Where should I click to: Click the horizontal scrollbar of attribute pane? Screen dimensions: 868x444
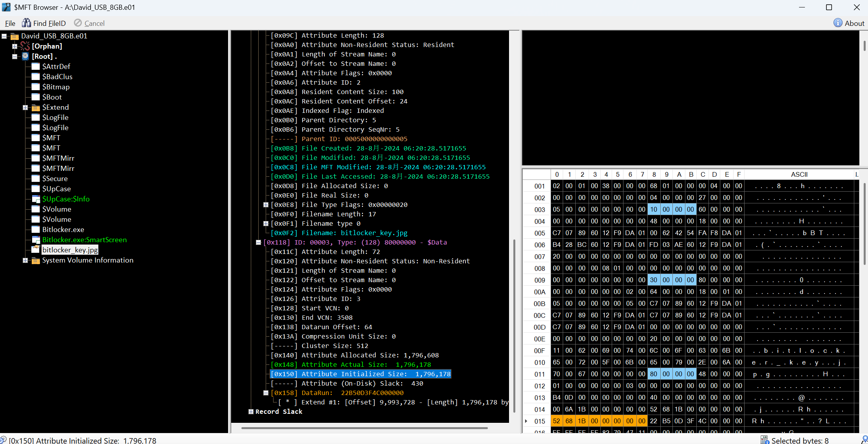[x=364, y=428]
